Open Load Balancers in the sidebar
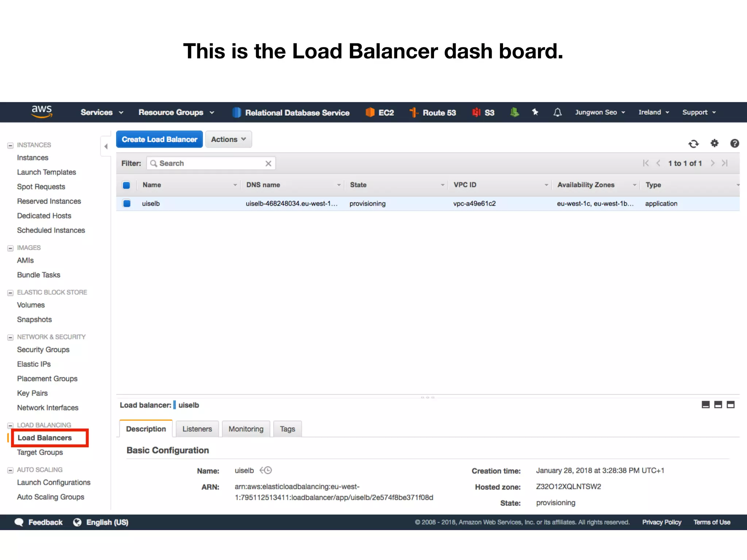 (x=44, y=437)
